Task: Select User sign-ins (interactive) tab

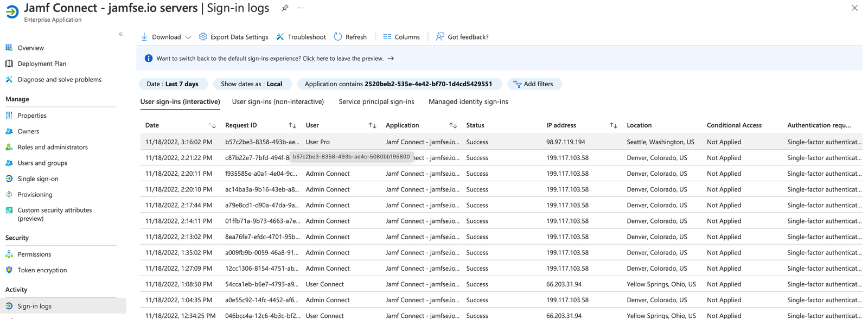Action: 180,102
